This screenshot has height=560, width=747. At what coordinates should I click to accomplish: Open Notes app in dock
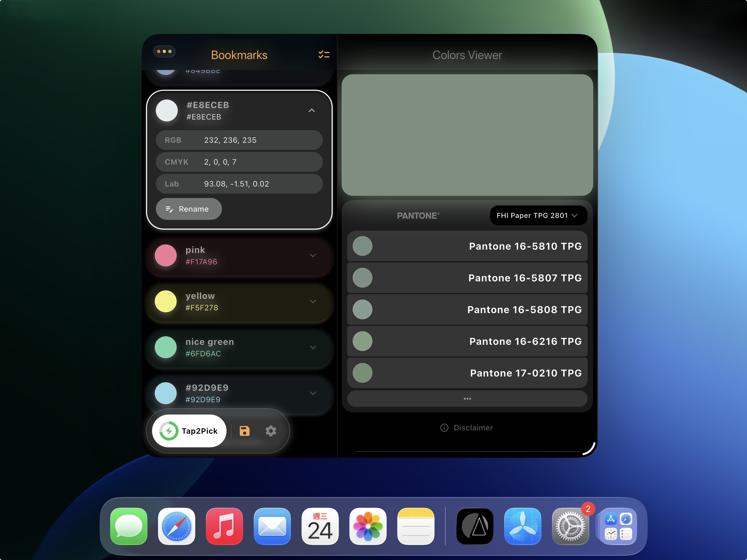(416, 526)
